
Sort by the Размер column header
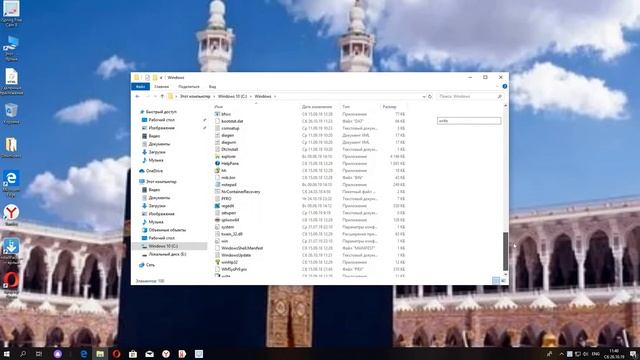389,107
